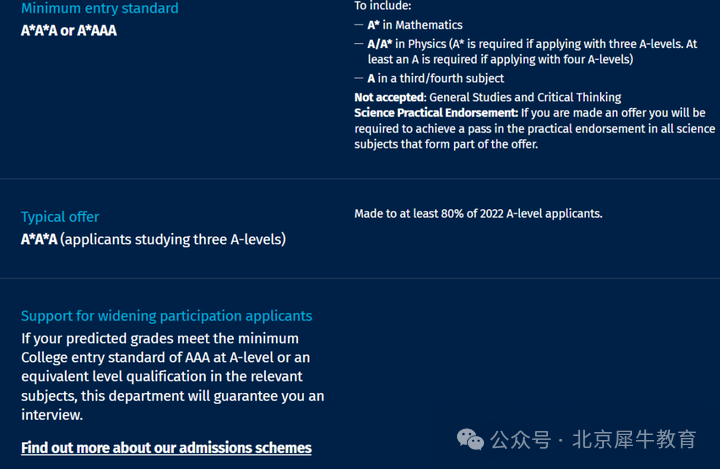Click the 'Not accepted:' bold label
This screenshot has width=720, height=469.
pyautogui.click(x=390, y=97)
